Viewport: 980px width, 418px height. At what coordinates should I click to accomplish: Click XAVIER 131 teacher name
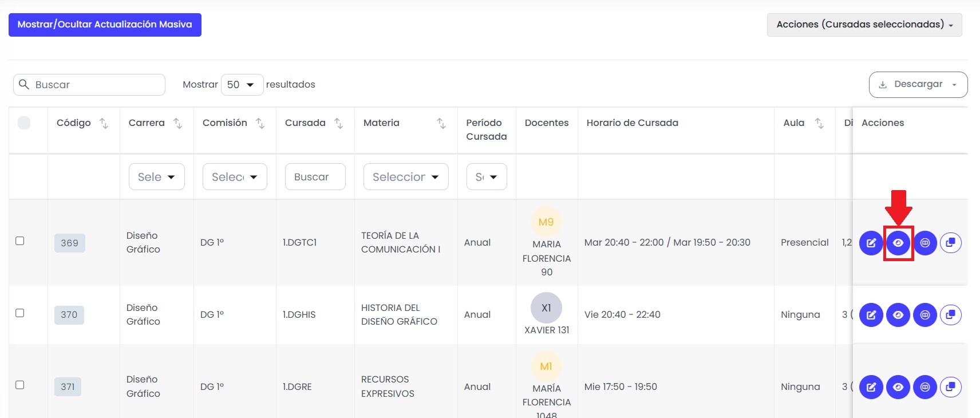(547, 330)
